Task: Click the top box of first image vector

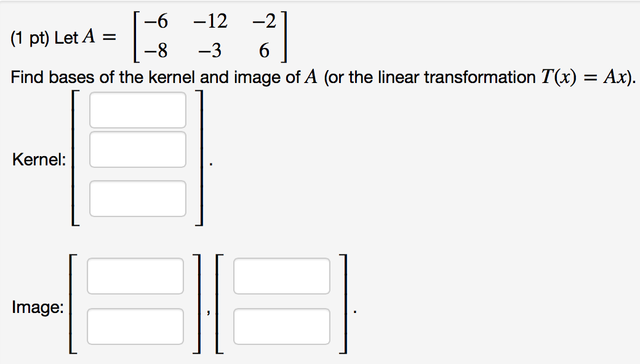Action: point(136,277)
